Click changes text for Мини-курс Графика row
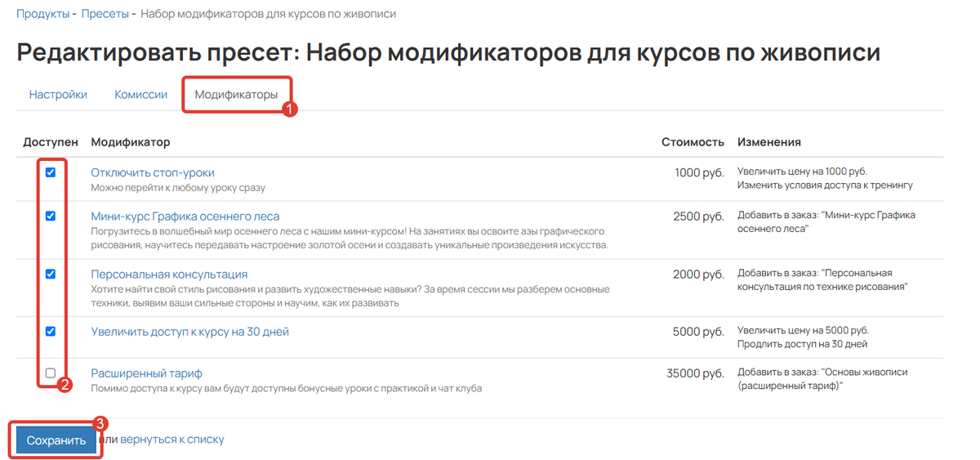The image size is (980, 460). 826,222
